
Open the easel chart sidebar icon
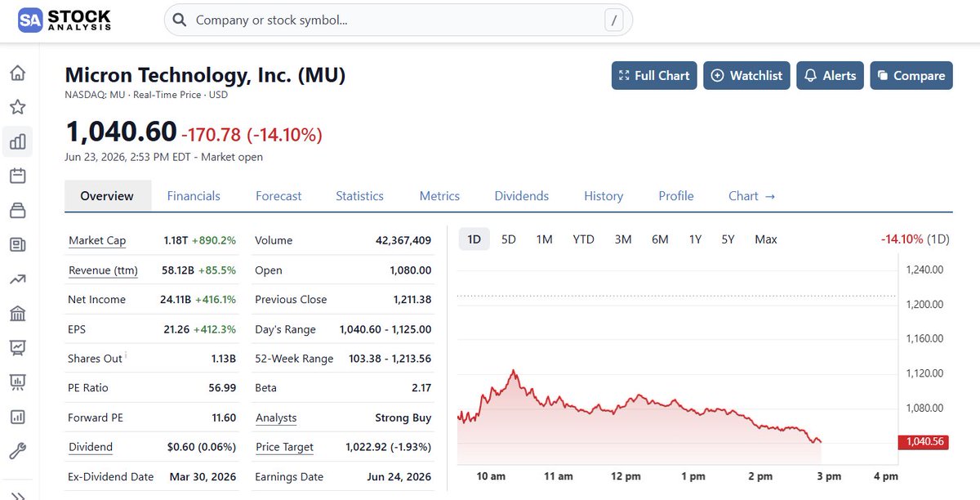coord(17,348)
